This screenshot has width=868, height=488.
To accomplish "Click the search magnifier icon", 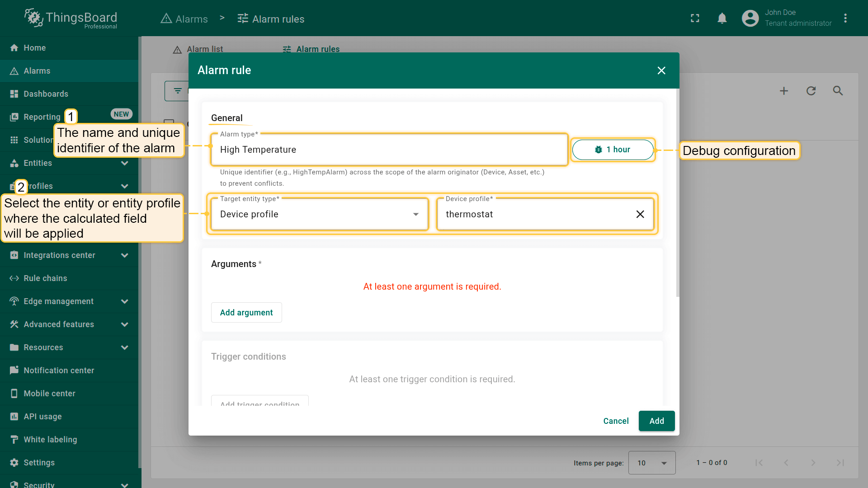I will [x=838, y=91].
